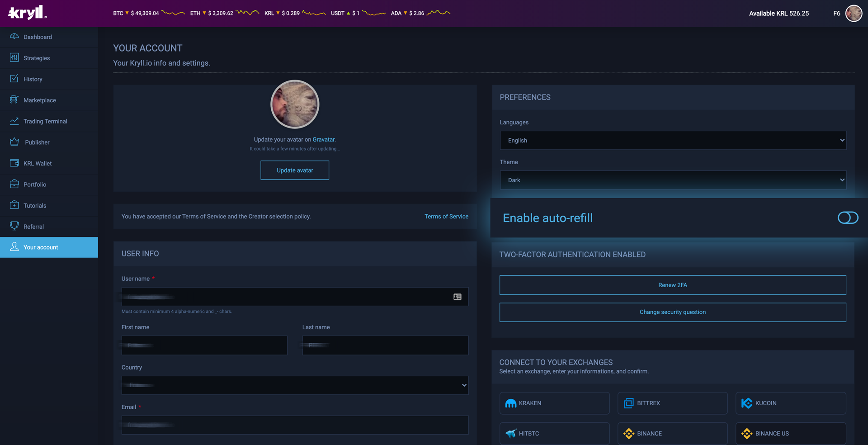The image size is (868, 445).
Task: Open Trading Terminal menu item
Action: [49, 121]
